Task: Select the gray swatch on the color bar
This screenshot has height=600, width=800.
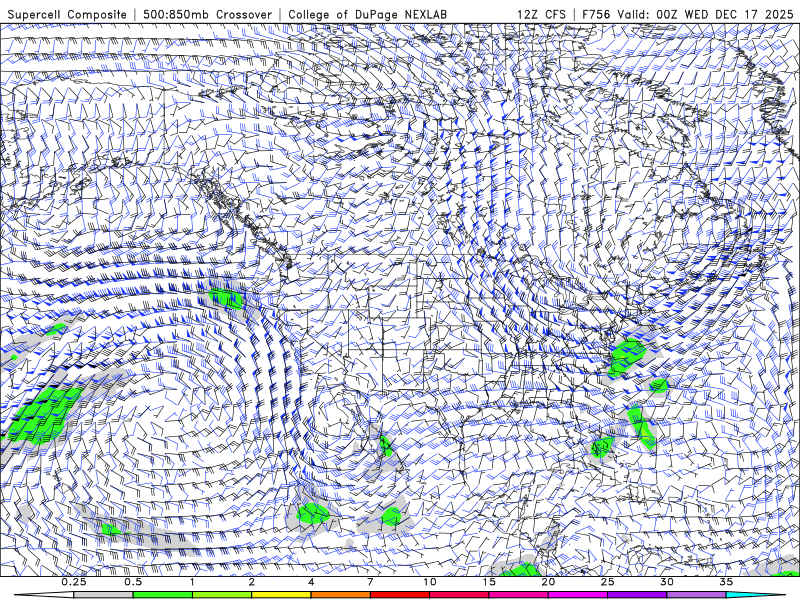Action: pyautogui.click(x=104, y=595)
